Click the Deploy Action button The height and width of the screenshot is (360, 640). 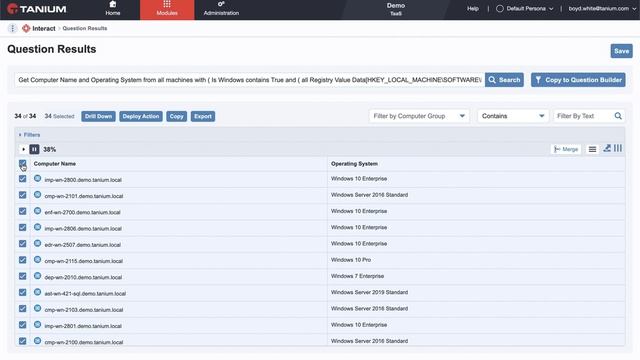pyautogui.click(x=141, y=116)
